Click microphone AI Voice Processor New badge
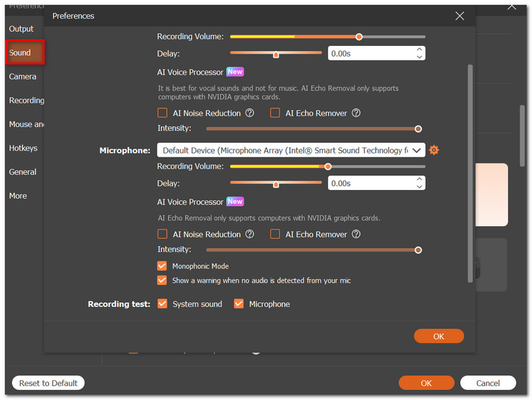532x400 pixels. pyautogui.click(x=235, y=201)
